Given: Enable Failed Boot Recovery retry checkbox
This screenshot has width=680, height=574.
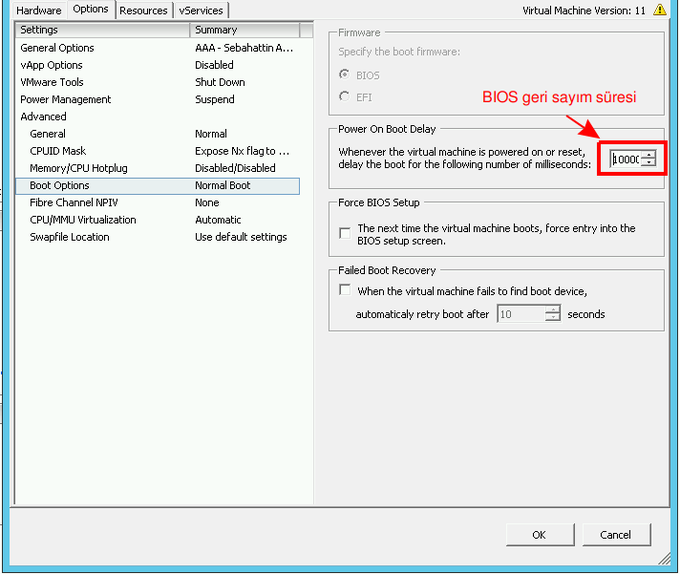Looking at the screenshot, I should 345,290.
